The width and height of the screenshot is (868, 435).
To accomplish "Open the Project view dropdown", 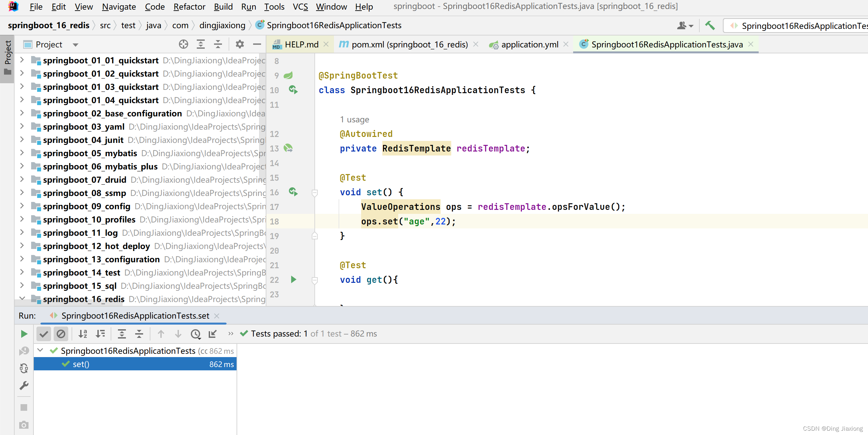I will point(76,45).
